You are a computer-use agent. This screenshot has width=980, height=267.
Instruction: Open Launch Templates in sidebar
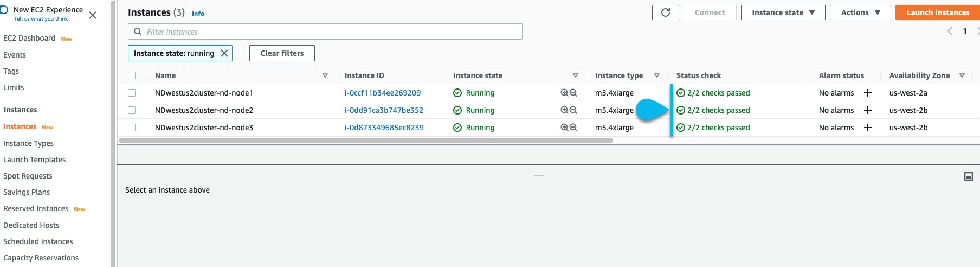click(x=34, y=160)
